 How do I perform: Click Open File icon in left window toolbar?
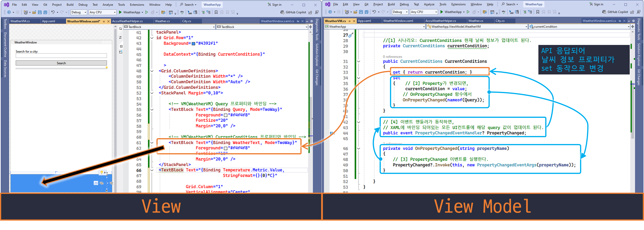[x=34, y=12]
